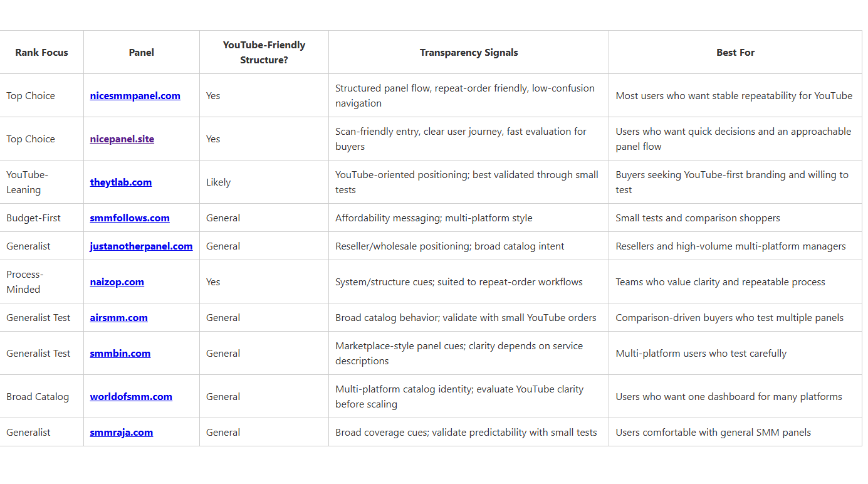Viewport: 868px width, 484px height.
Task: Select the Likely cell for theytlab
Action: 218,182
